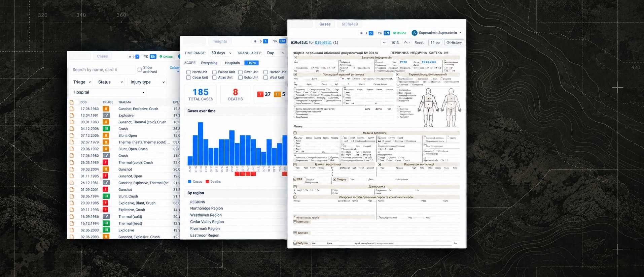
Task: Open the Status filter dropdown
Action: tap(110, 82)
